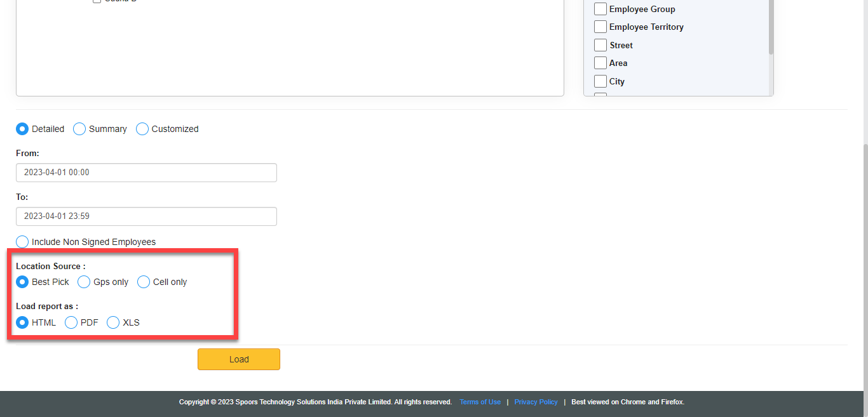Choose HTML report format
Viewport: 868px width, 417px height.
tap(22, 322)
